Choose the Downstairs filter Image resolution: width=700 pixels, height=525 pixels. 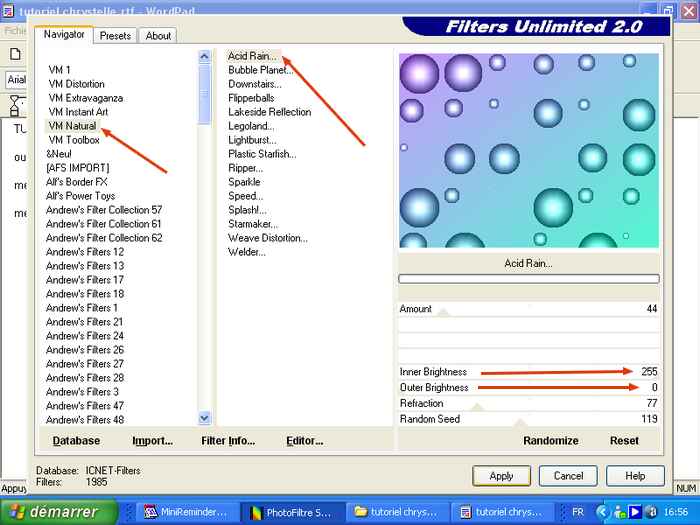[254, 84]
